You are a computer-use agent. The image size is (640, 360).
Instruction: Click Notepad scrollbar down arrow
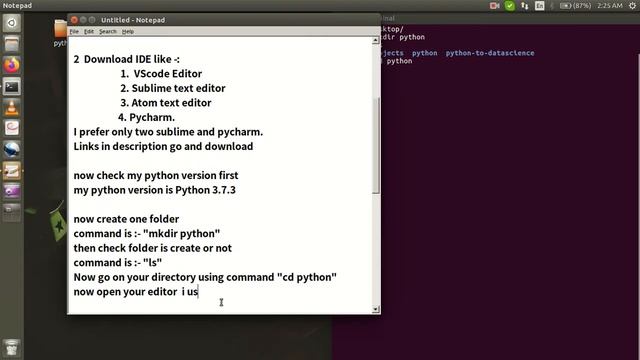(x=376, y=309)
